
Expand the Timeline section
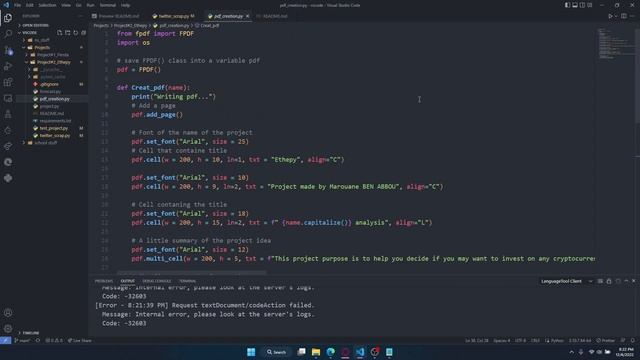point(31,333)
